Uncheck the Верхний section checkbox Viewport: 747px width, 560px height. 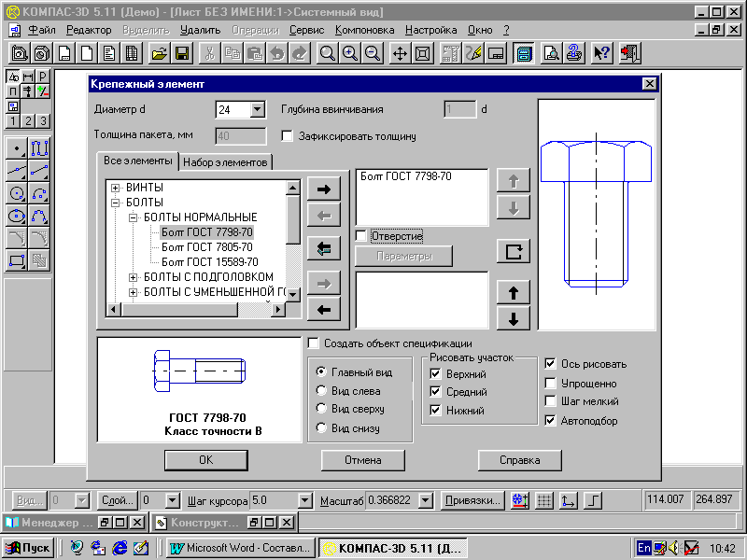(x=435, y=373)
